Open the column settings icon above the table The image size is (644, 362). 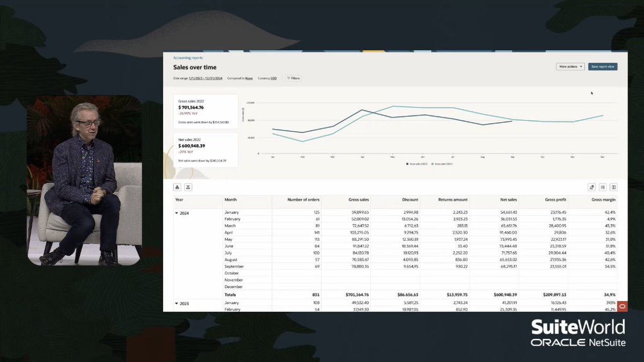[603, 187]
